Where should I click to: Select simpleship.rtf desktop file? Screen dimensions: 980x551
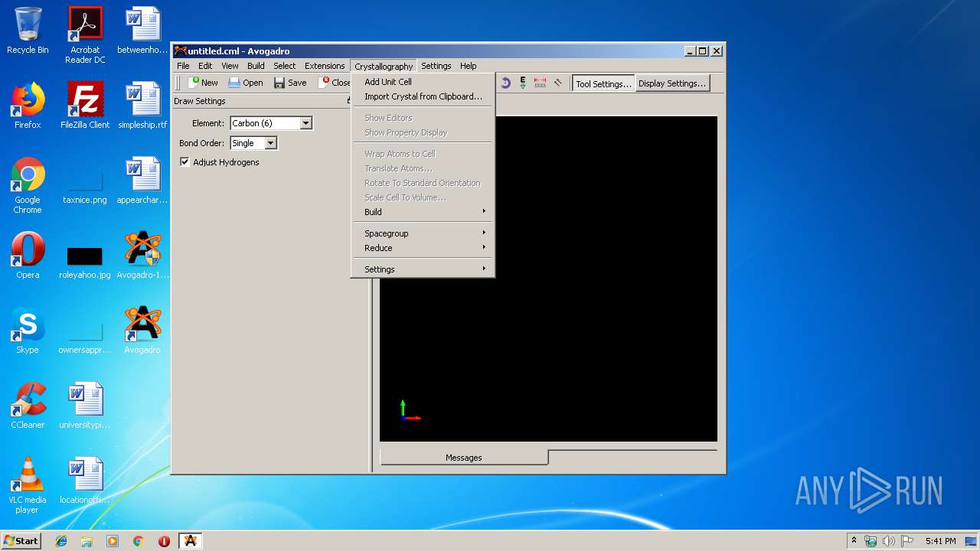(x=142, y=105)
